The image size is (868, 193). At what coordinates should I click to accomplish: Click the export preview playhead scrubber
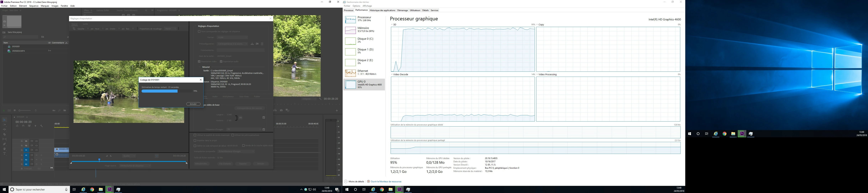tap(99, 160)
